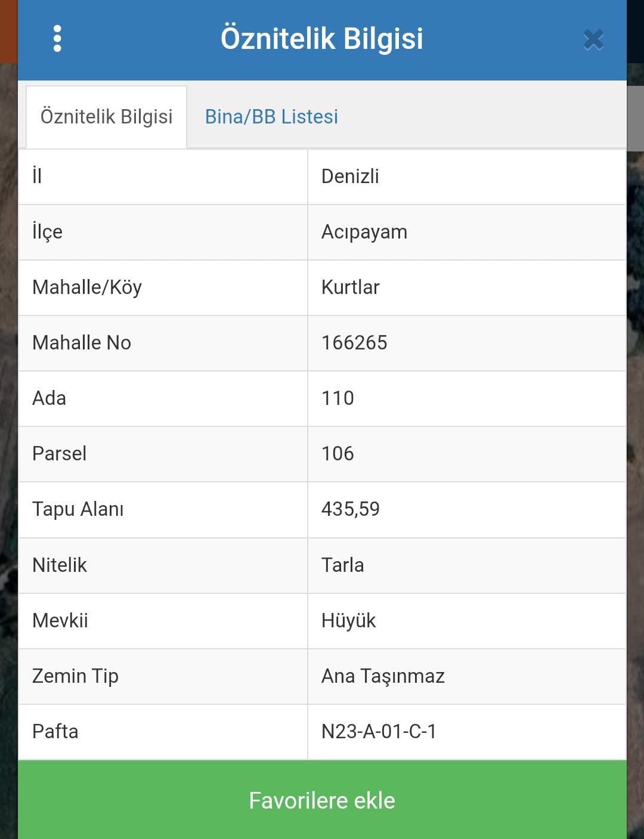Click the Öznitelik Bilgisi header title
The image size is (644, 839).
[x=321, y=39]
